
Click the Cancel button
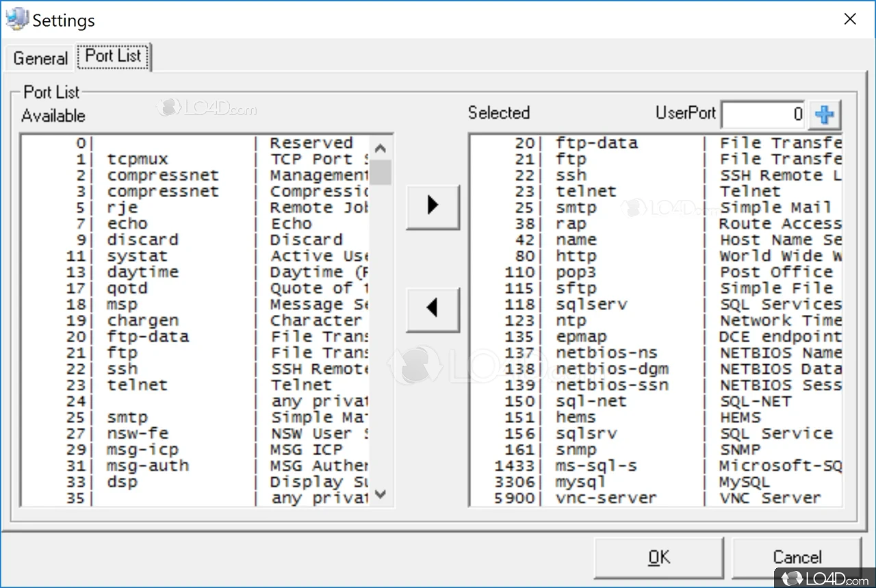(797, 558)
